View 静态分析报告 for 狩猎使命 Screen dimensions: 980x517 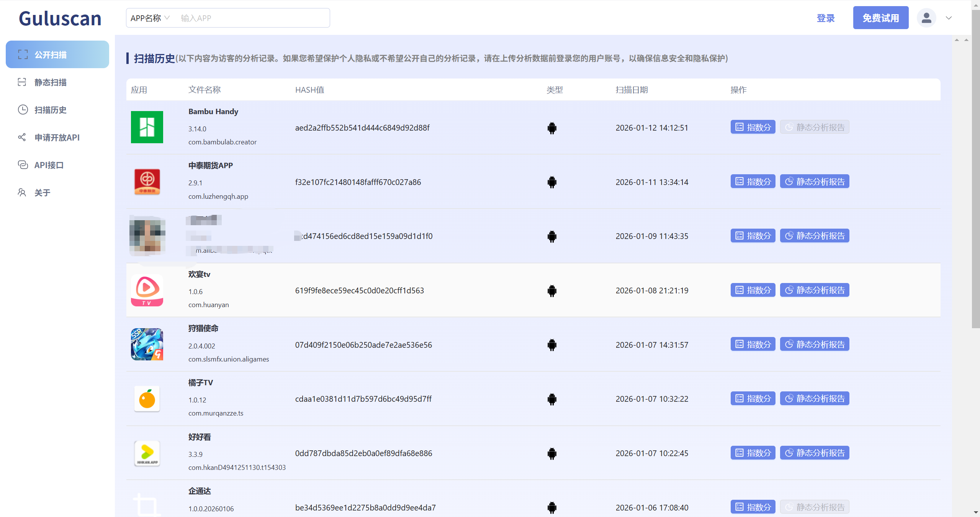(x=814, y=344)
